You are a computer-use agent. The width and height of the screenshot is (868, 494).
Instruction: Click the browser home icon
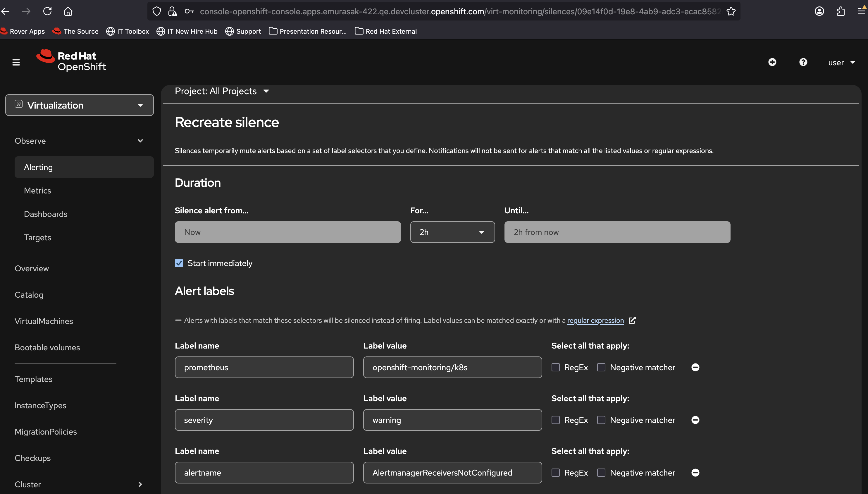68,11
